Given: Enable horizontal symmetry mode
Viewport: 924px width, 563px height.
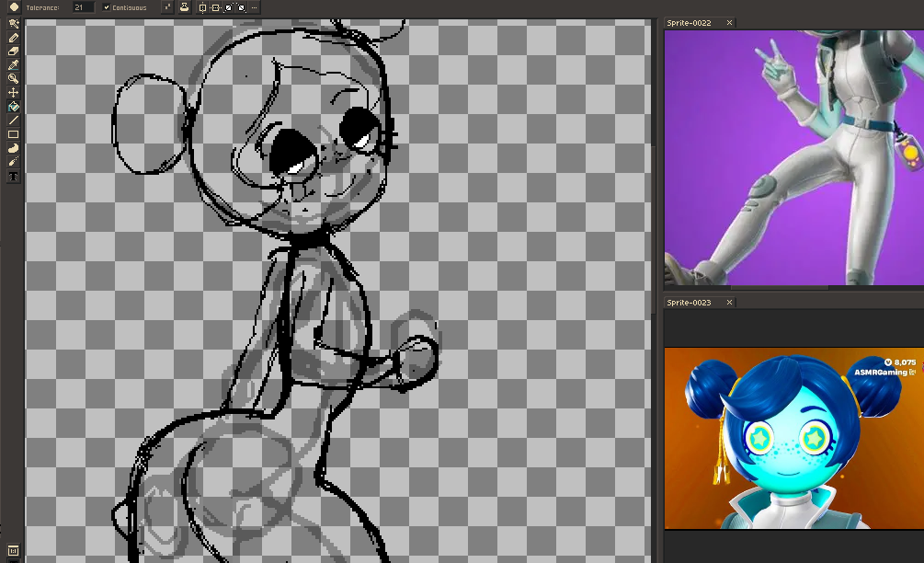Looking at the screenshot, I should click(x=202, y=7).
